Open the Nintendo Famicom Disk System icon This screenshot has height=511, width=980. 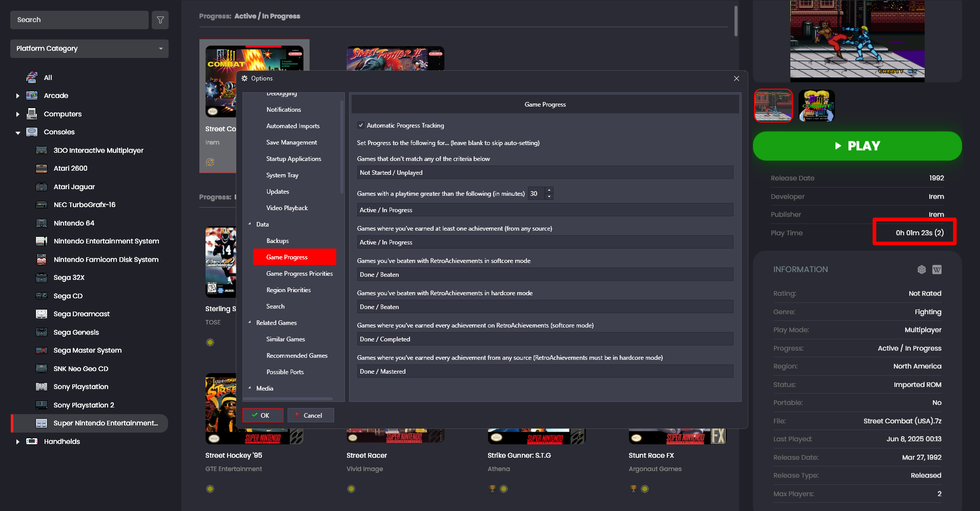[42, 259]
